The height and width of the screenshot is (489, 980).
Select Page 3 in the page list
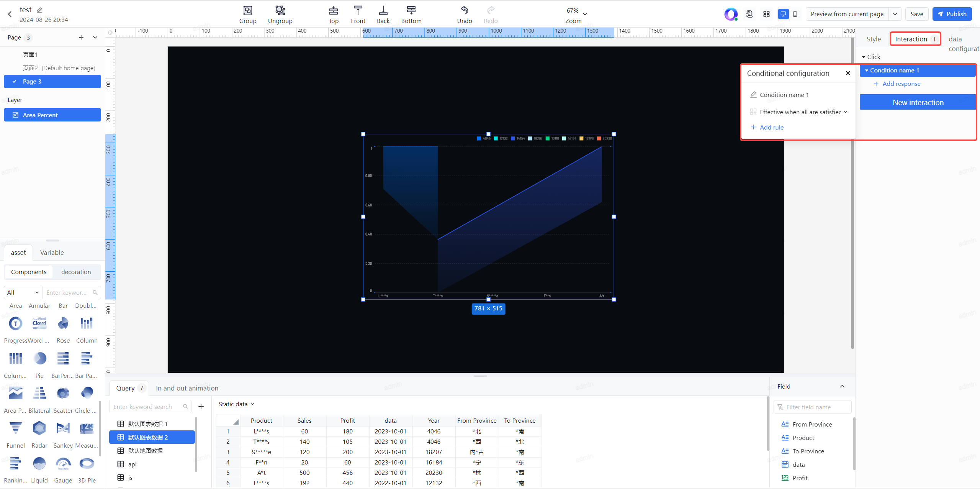click(52, 81)
